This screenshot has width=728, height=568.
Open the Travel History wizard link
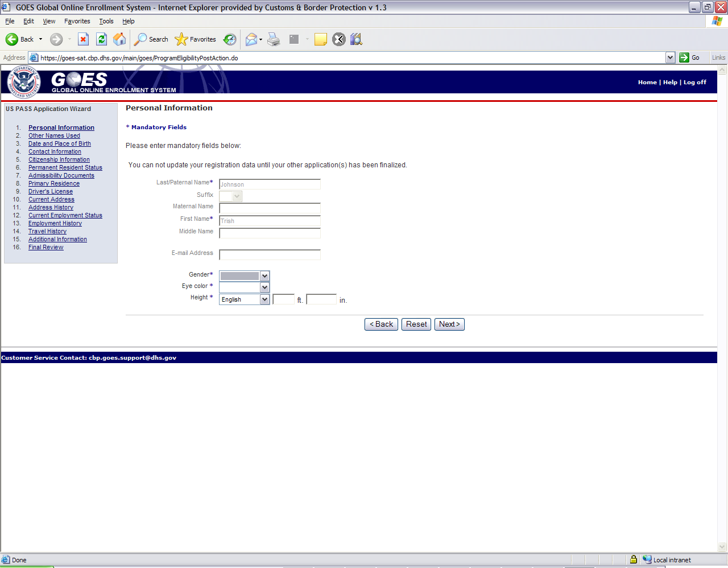(47, 231)
